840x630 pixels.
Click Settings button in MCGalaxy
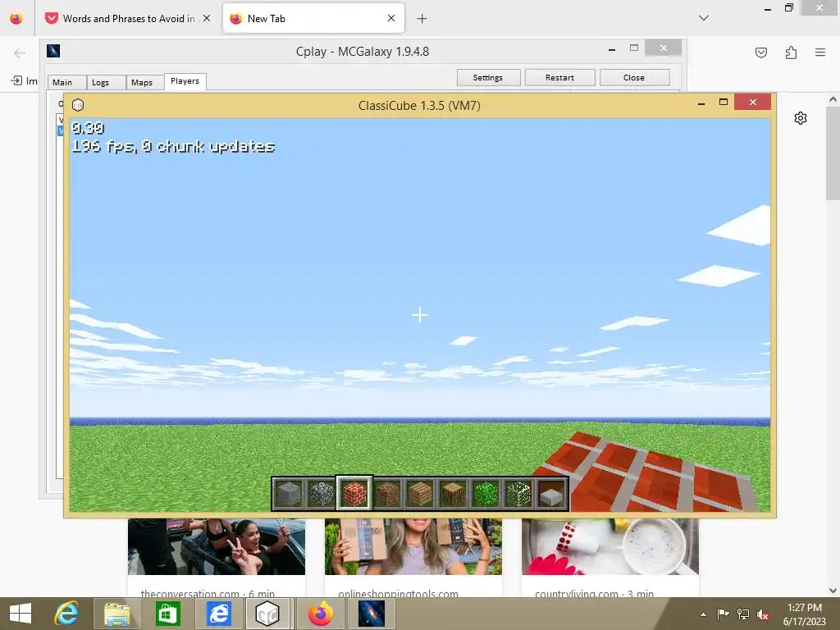(x=488, y=77)
